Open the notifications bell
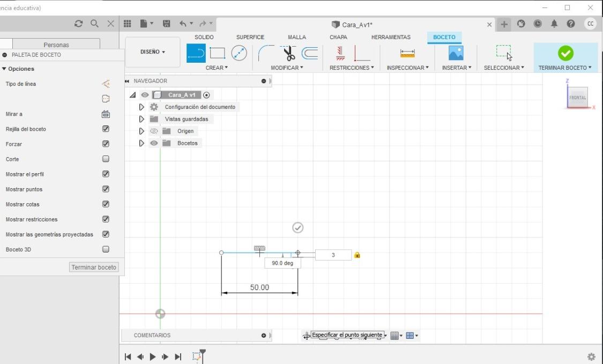 point(554,24)
